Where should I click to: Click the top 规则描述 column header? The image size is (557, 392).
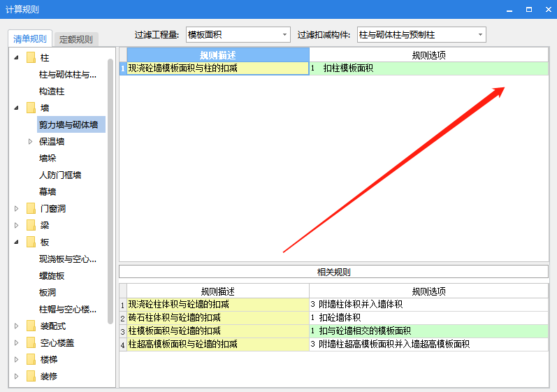pos(218,55)
